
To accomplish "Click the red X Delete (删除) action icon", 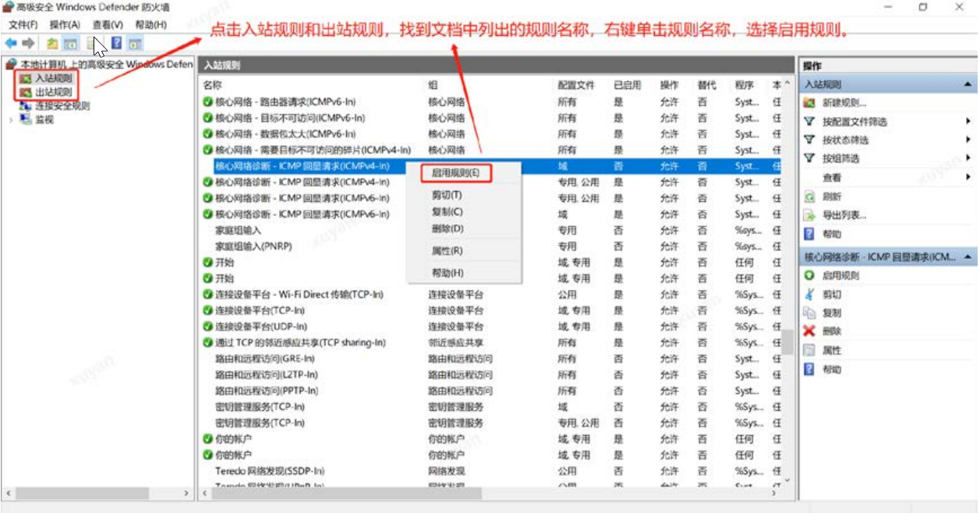I will tap(809, 331).
